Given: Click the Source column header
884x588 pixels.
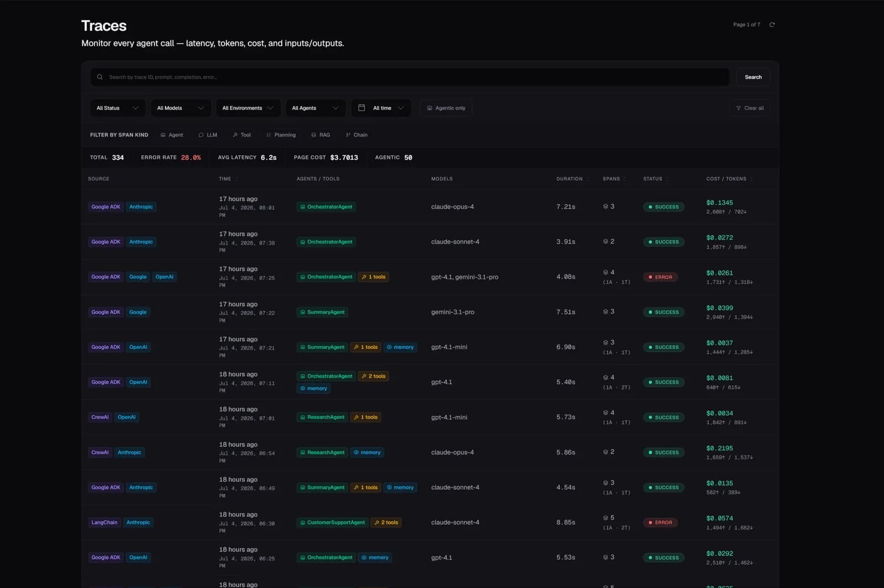Looking at the screenshot, I should pos(98,179).
